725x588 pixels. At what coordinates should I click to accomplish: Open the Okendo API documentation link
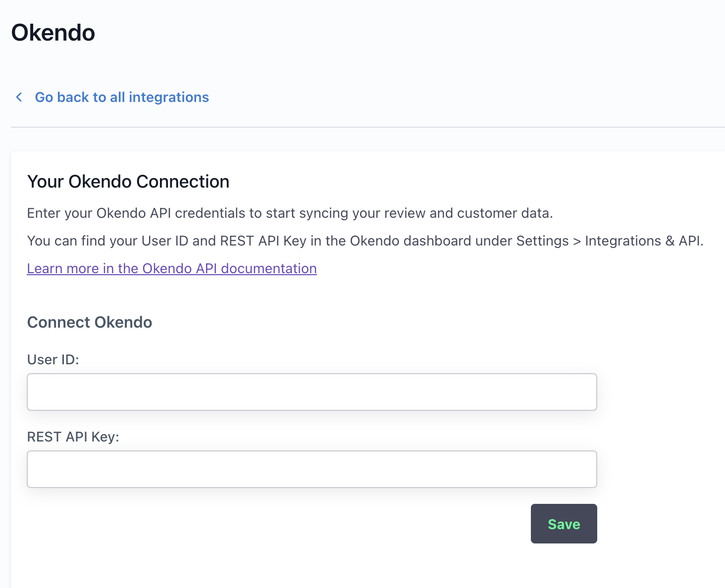[172, 268]
